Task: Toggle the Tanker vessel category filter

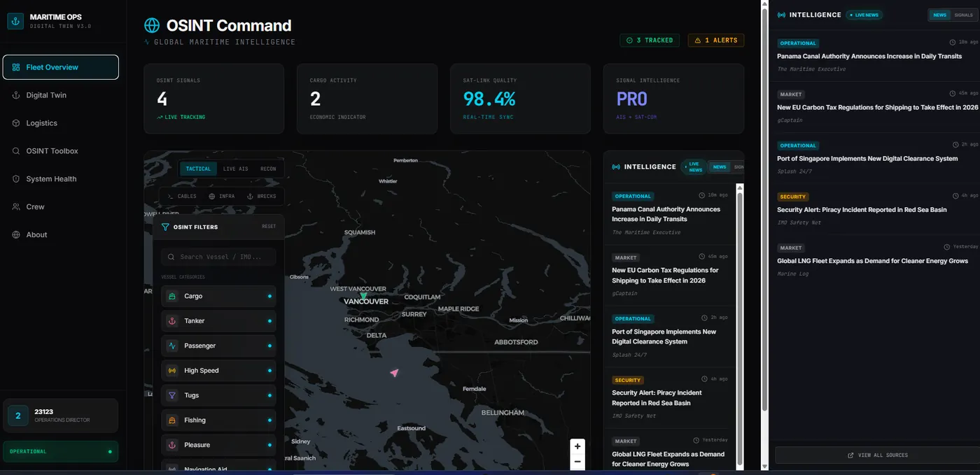Action: coord(218,321)
